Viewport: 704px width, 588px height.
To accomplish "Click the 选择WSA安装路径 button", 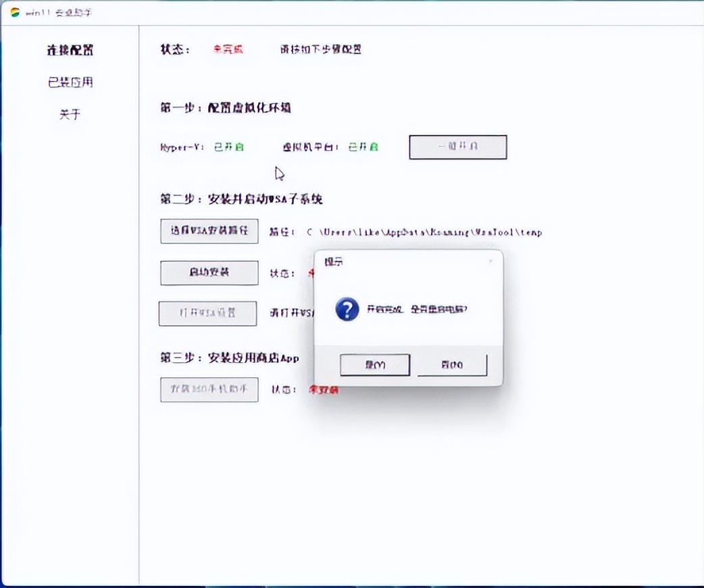I will coord(209,231).
